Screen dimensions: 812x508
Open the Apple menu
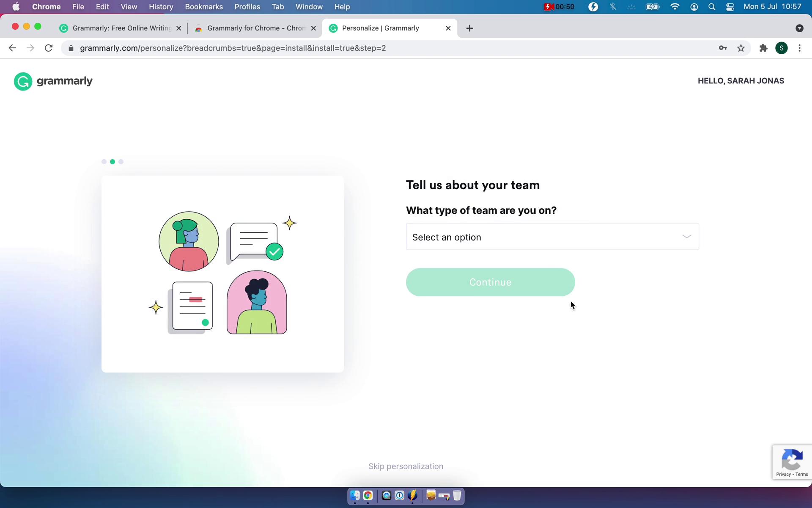pos(16,7)
